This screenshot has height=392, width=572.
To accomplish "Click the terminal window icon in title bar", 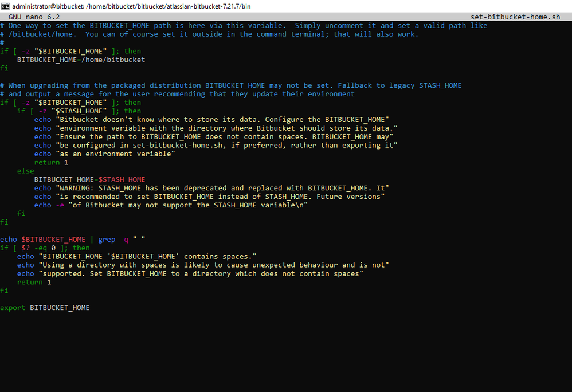I will [5, 6].
